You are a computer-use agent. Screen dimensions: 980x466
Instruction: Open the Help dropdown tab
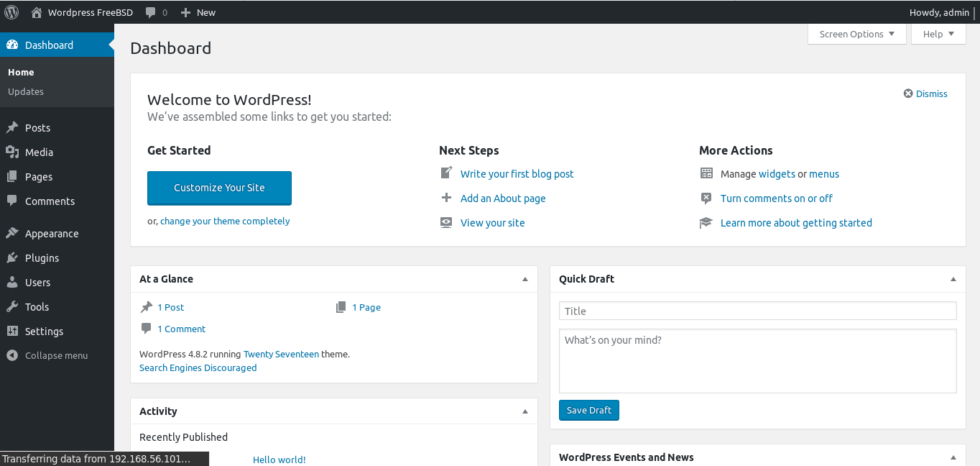coord(938,34)
